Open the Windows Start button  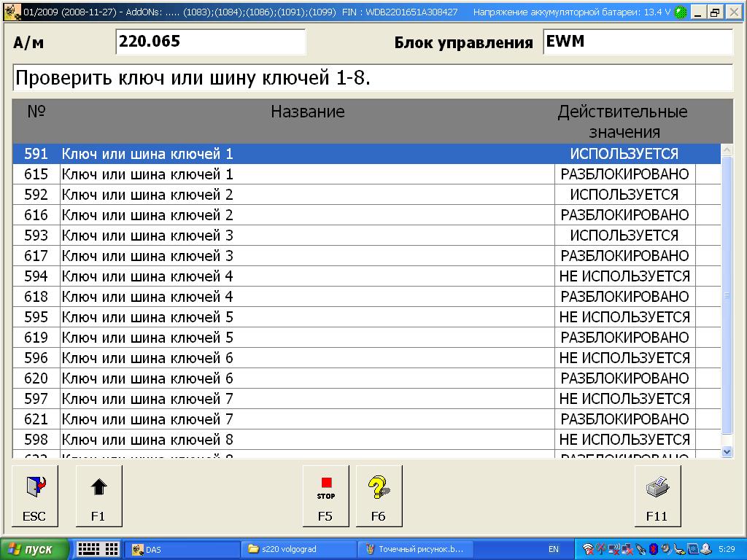(34, 549)
